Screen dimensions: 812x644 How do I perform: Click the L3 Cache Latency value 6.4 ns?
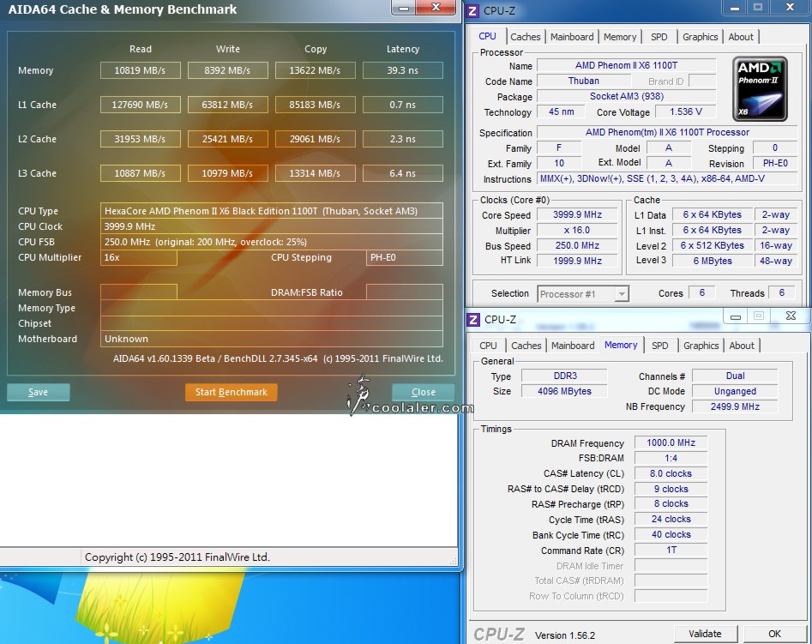pos(403,173)
